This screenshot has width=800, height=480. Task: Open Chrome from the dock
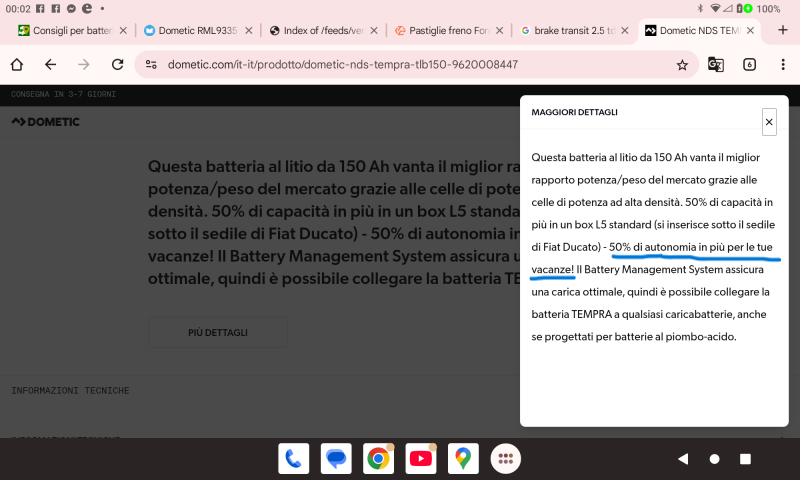pos(378,459)
